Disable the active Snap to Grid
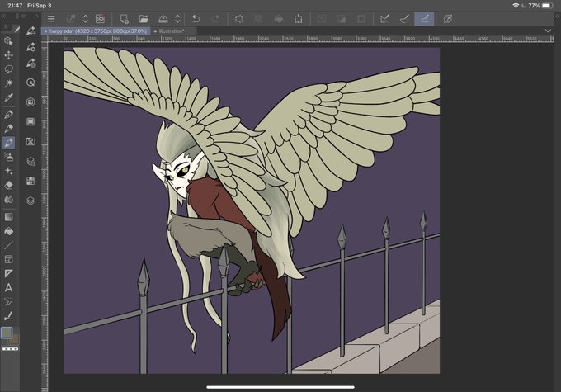Viewport: 561px width, 392px height. coord(424,19)
